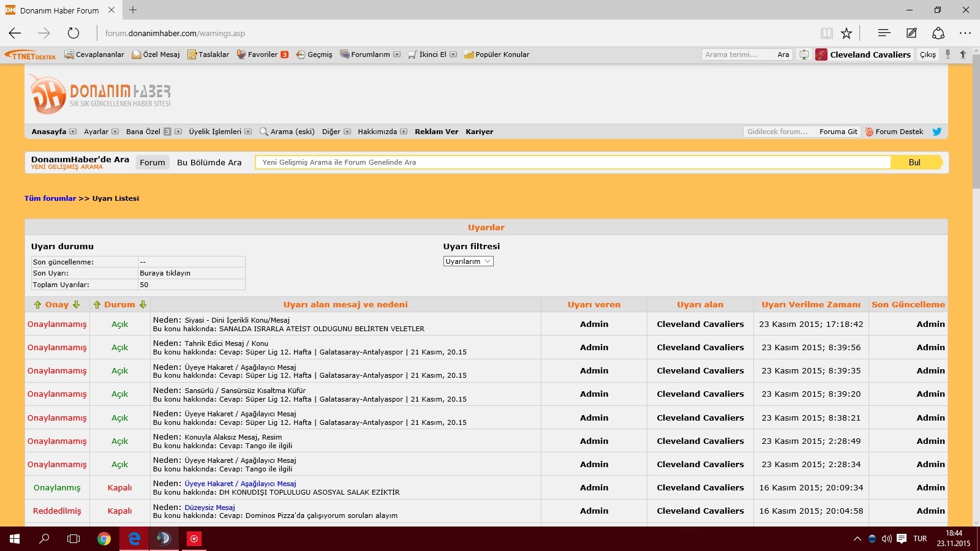Click Yeni Gelişmiş Arama search box
The height and width of the screenshot is (551, 980).
(x=573, y=162)
